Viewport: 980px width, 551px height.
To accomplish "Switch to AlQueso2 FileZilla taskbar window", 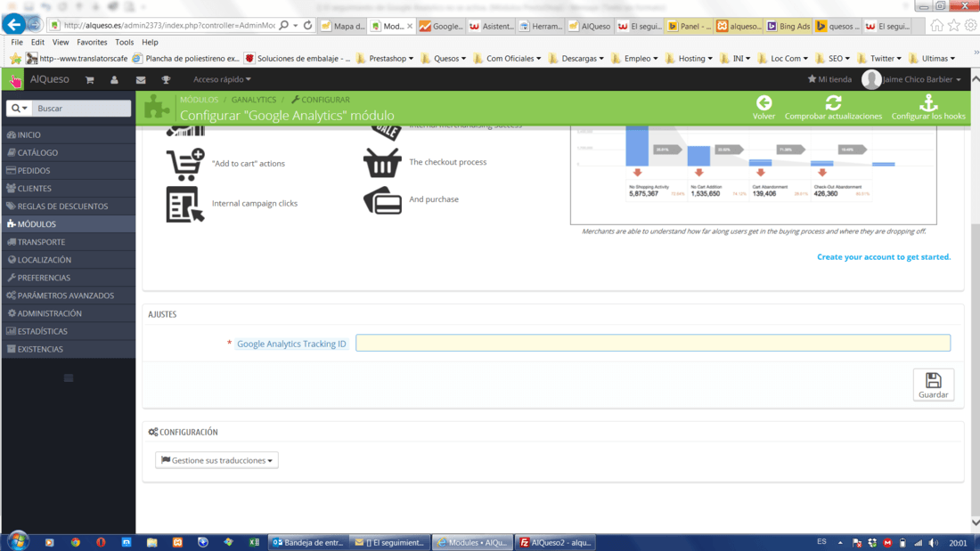I will (555, 542).
